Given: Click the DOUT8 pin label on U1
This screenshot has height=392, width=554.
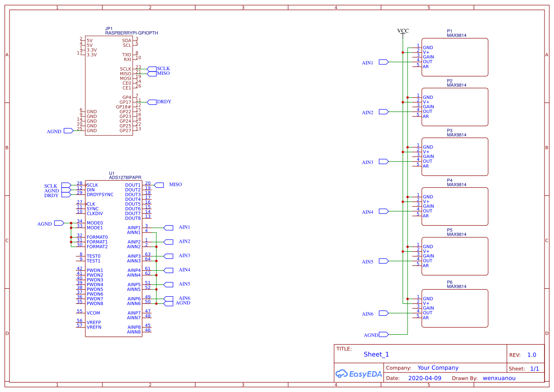Looking at the screenshot, I should (x=133, y=219).
